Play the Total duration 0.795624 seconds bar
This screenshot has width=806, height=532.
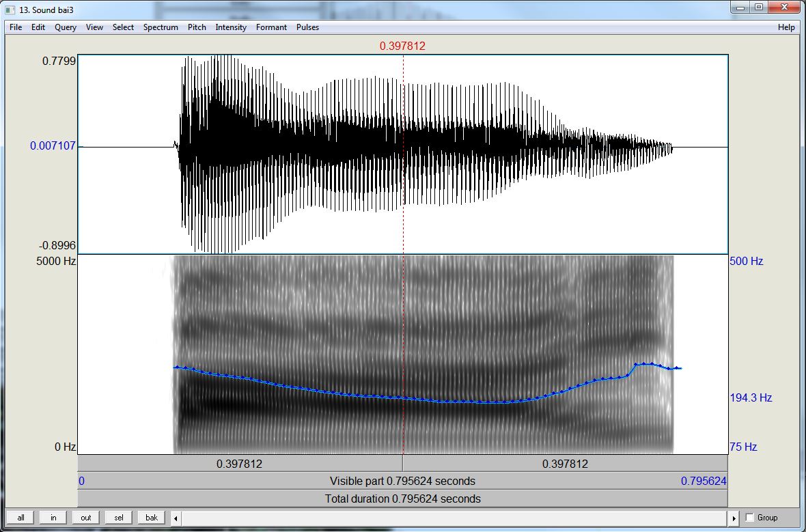402,499
